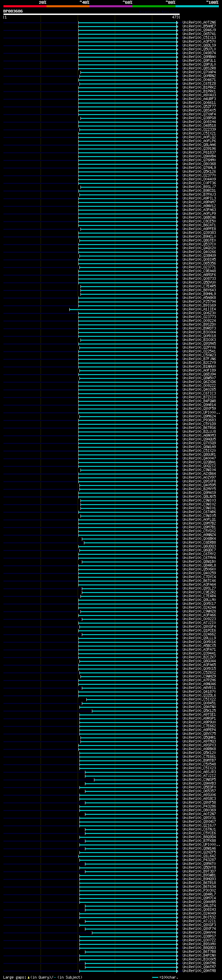Select hit UniRef100_Q5K125
Viewport: 222px width, 980px height.
pos(199,711)
